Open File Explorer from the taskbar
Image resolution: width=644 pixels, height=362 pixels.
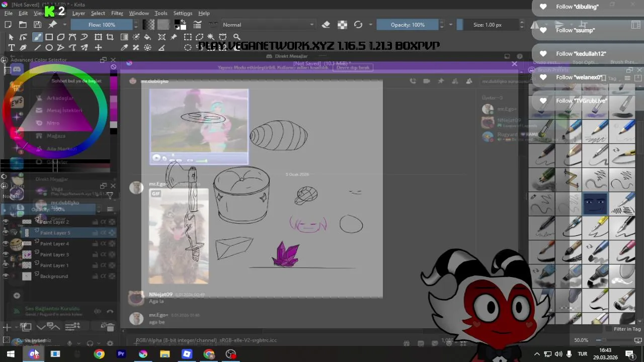pos(165,354)
